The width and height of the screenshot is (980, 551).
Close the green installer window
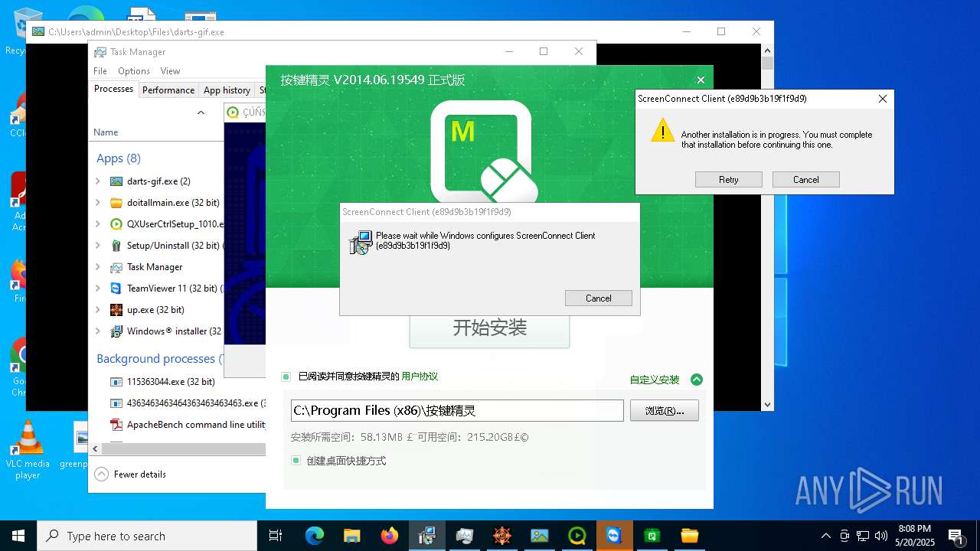(701, 80)
